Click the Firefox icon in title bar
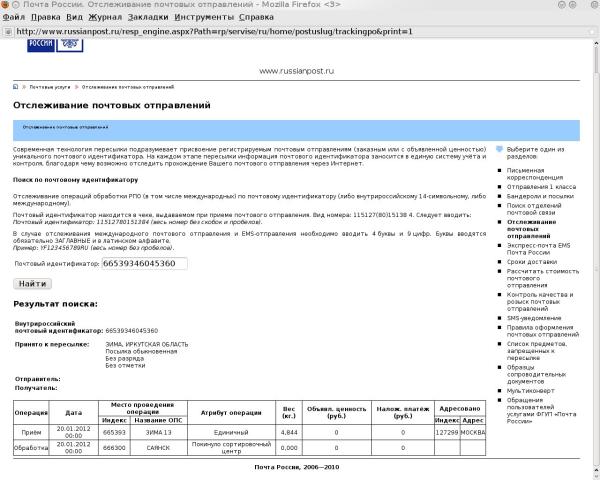Screen dimensions: 600x480 (x=5, y=5)
